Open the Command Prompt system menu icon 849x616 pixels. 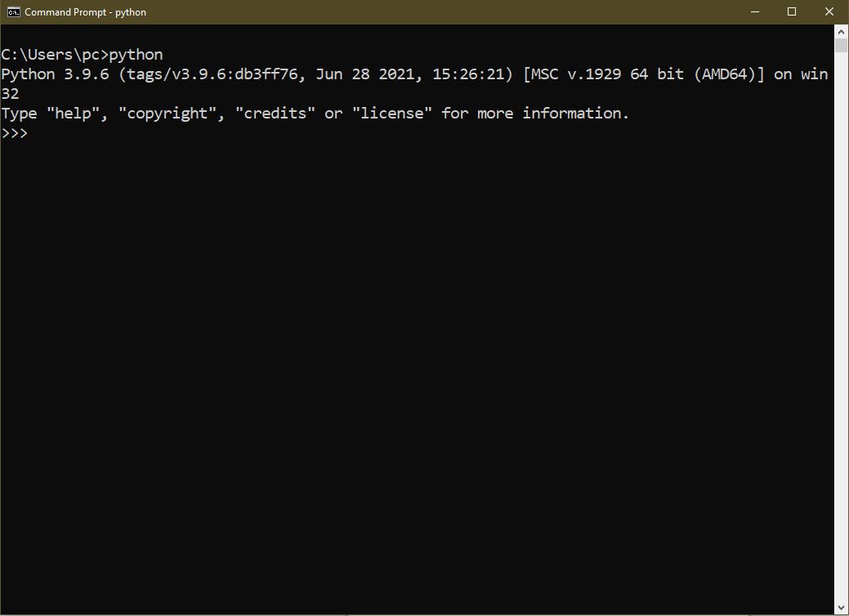point(13,12)
